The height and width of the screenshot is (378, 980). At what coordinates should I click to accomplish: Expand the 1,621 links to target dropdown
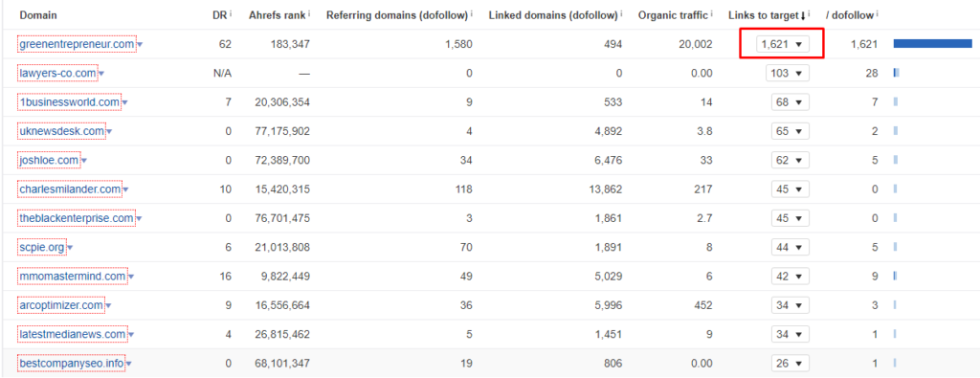point(783,44)
